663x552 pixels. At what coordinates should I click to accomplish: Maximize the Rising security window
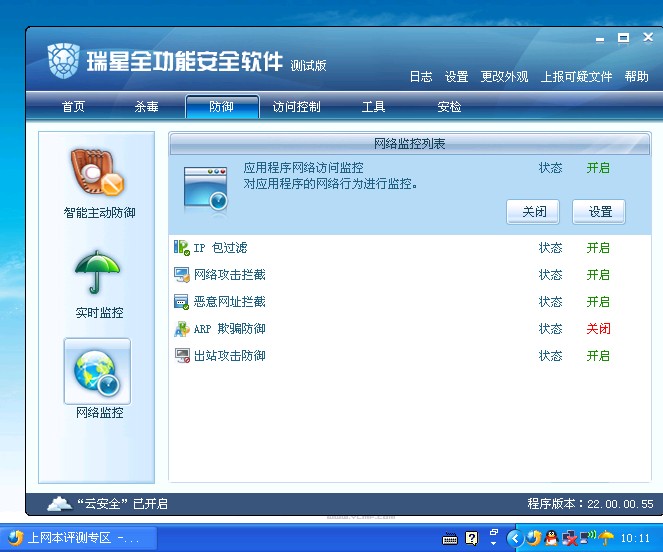pos(623,38)
